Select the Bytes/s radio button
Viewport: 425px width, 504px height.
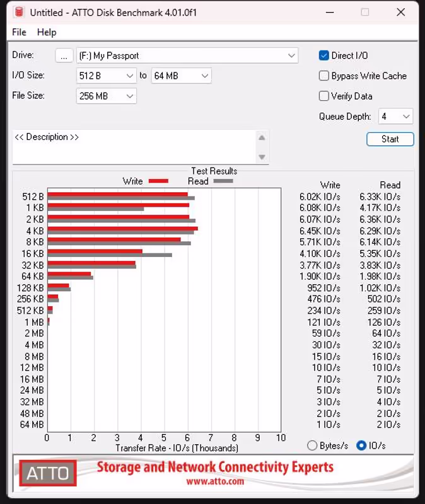pyautogui.click(x=312, y=445)
